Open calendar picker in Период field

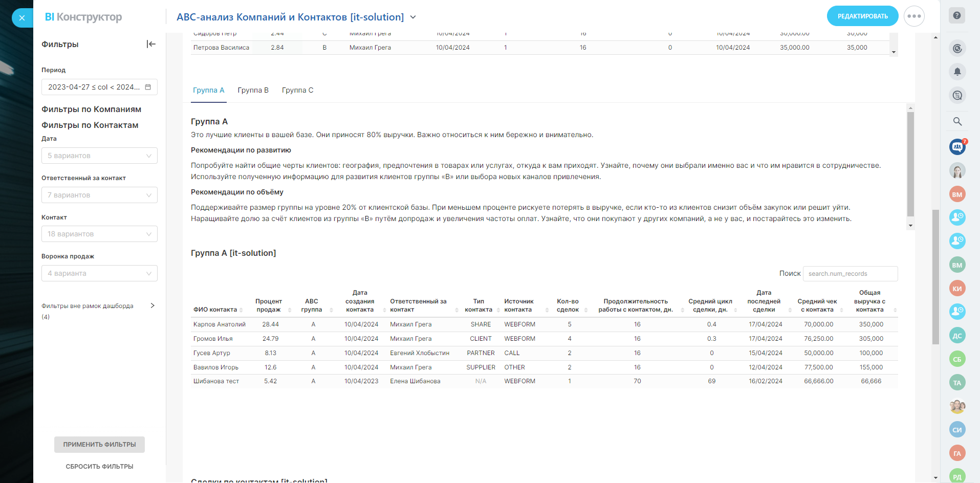coord(148,87)
